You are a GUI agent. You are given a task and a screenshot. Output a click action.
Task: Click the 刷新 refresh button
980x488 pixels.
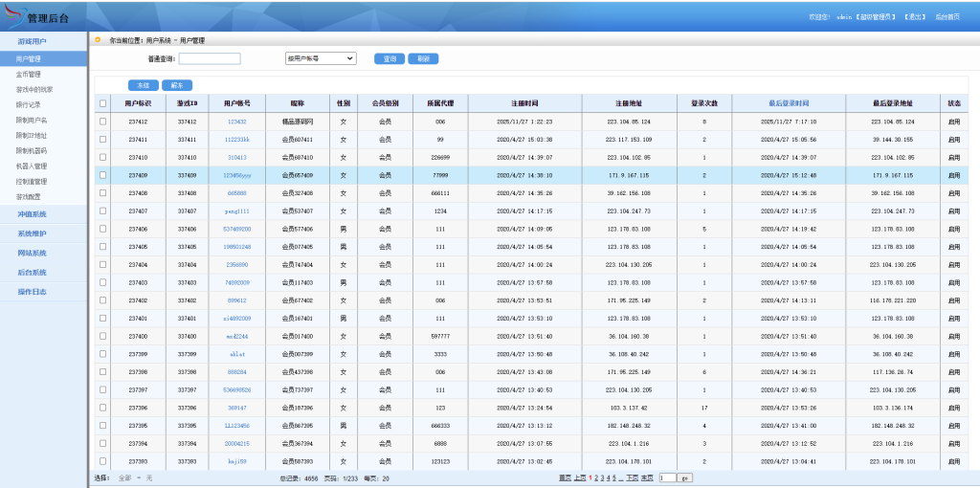423,58
